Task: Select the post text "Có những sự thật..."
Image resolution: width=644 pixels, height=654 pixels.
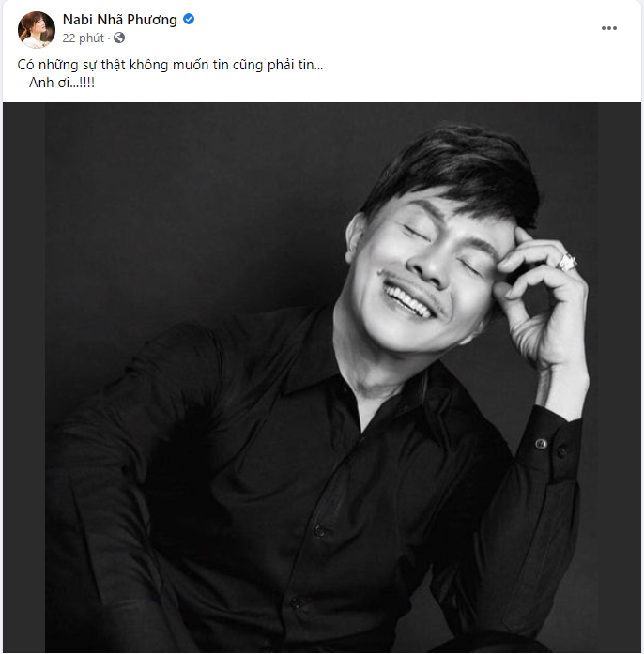Action: (x=170, y=65)
